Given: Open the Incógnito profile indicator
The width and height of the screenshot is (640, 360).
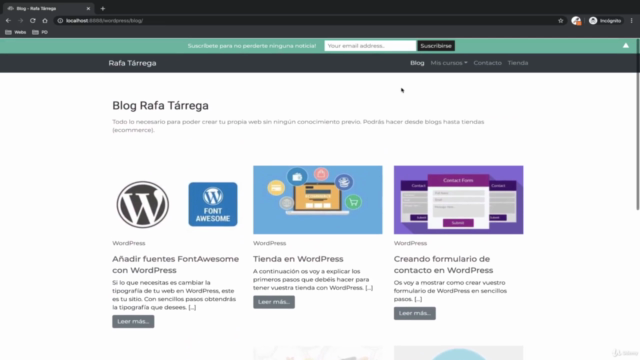Looking at the screenshot, I should [x=605, y=20].
